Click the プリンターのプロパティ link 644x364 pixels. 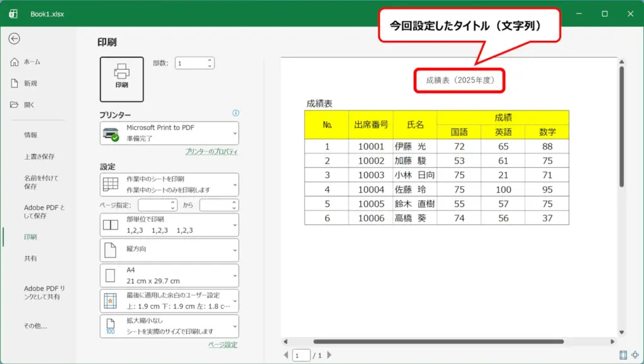point(211,152)
